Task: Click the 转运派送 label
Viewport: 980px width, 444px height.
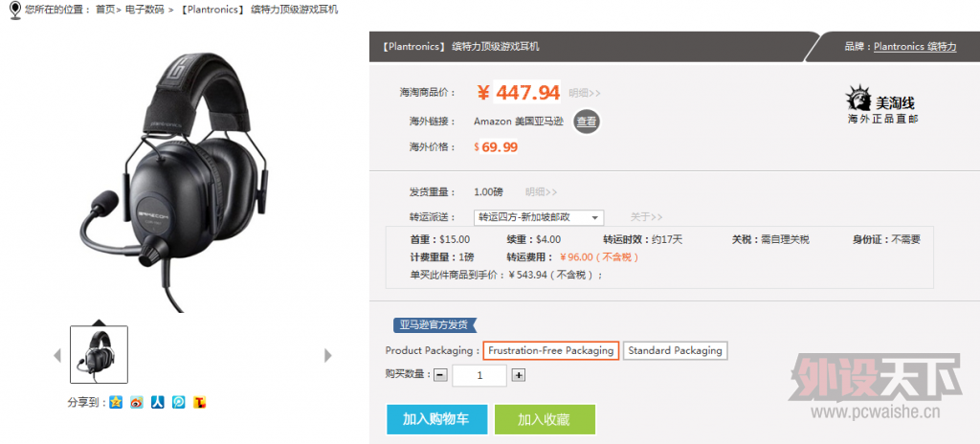Action: 433,217
